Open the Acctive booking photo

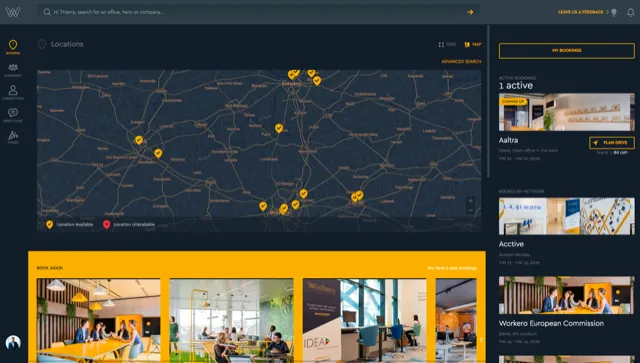pos(567,216)
